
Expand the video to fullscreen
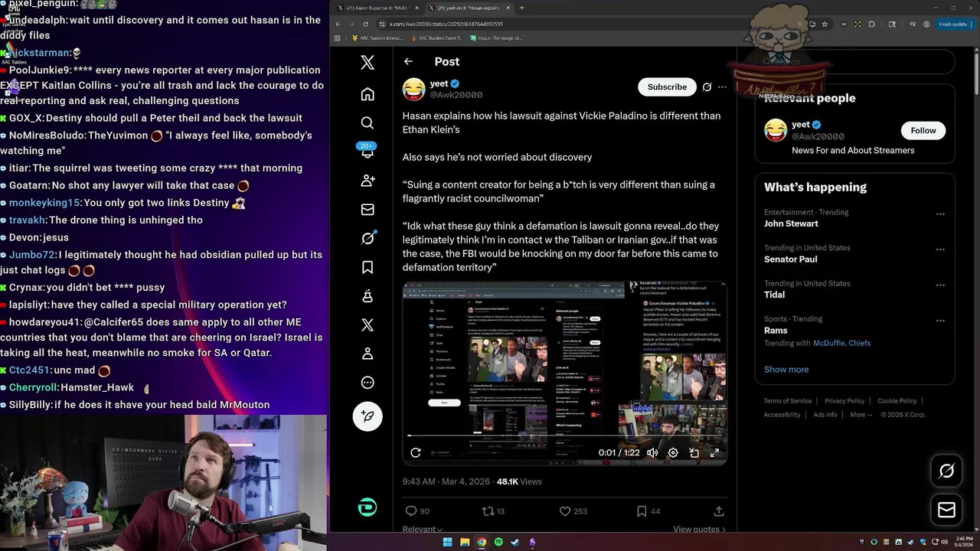[714, 452]
